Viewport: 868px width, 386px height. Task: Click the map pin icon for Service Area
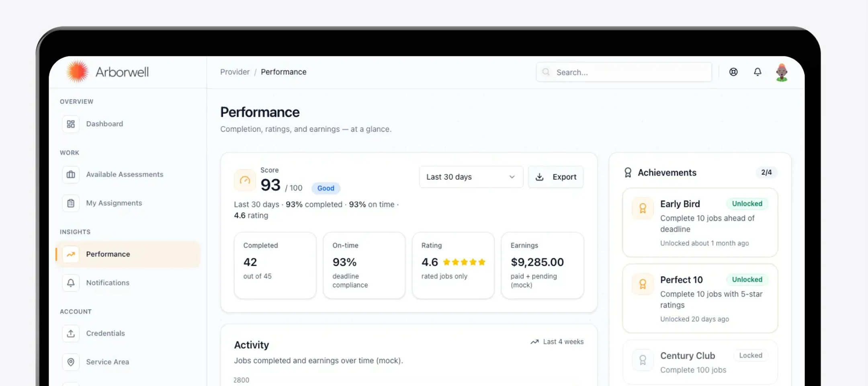71,362
